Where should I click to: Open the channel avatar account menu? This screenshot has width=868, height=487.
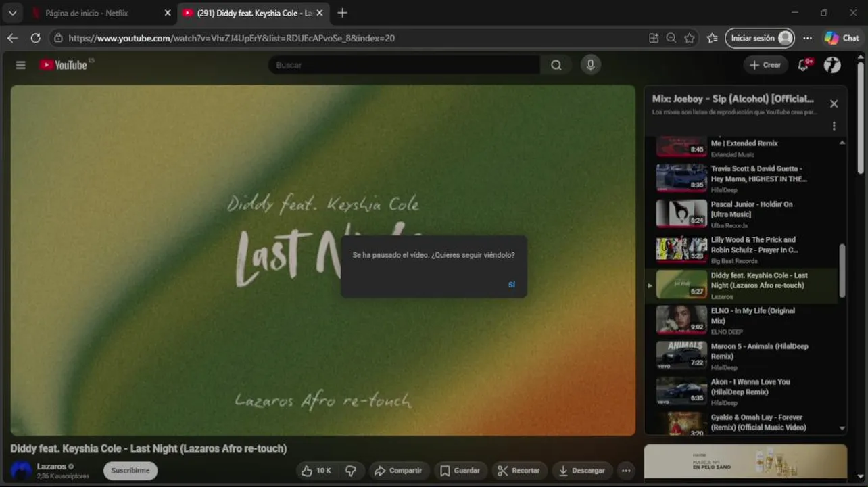832,65
